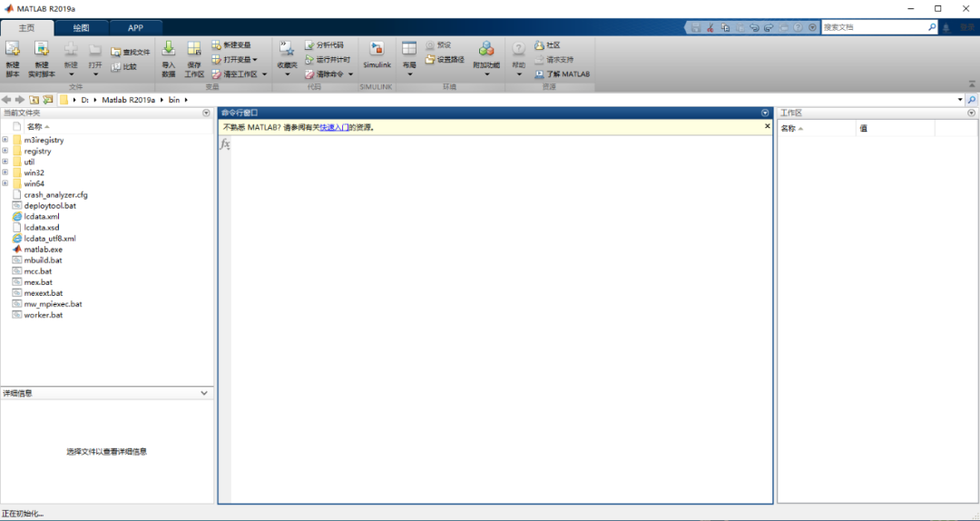Click the back navigation arrow
This screenshot has height=521, width=980.
pos(7,100)
